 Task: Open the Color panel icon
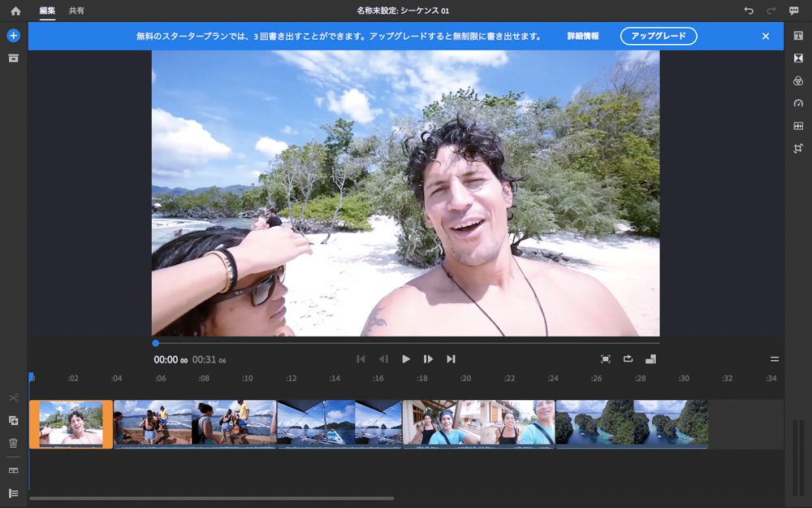click(798, 80)
